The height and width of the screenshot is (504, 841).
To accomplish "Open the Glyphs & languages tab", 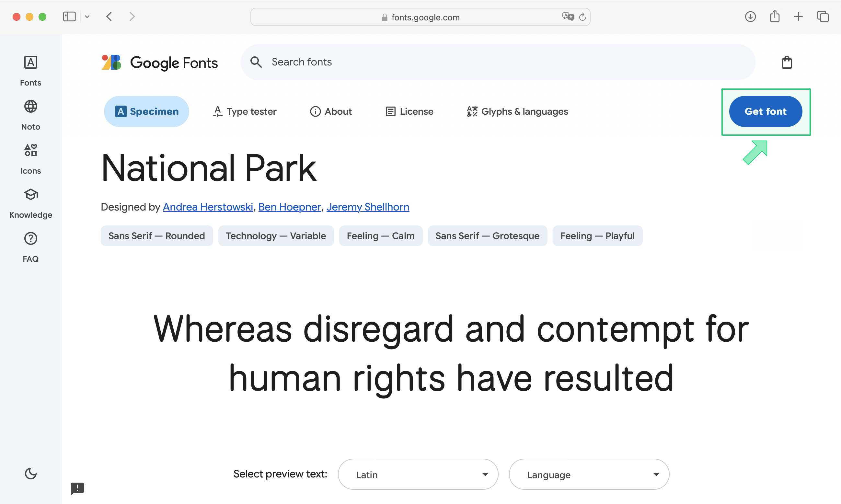I will point(517,111).
